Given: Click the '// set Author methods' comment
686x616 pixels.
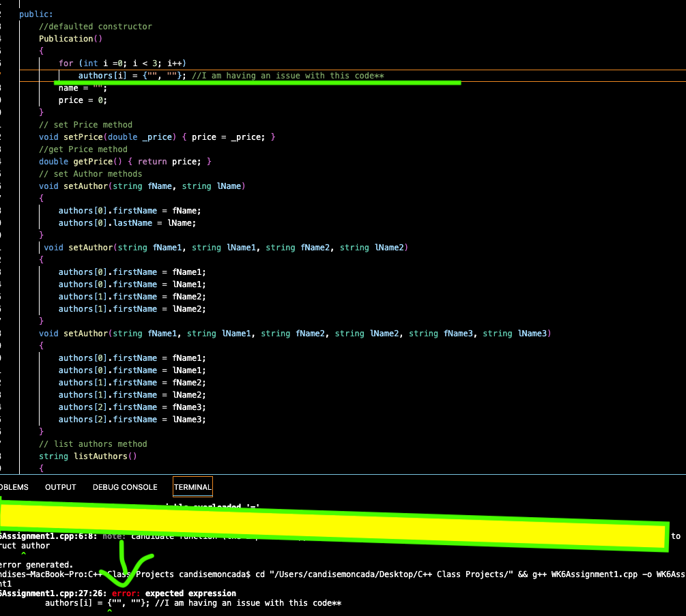Looking at the screenshot, I should pos(91,173).
